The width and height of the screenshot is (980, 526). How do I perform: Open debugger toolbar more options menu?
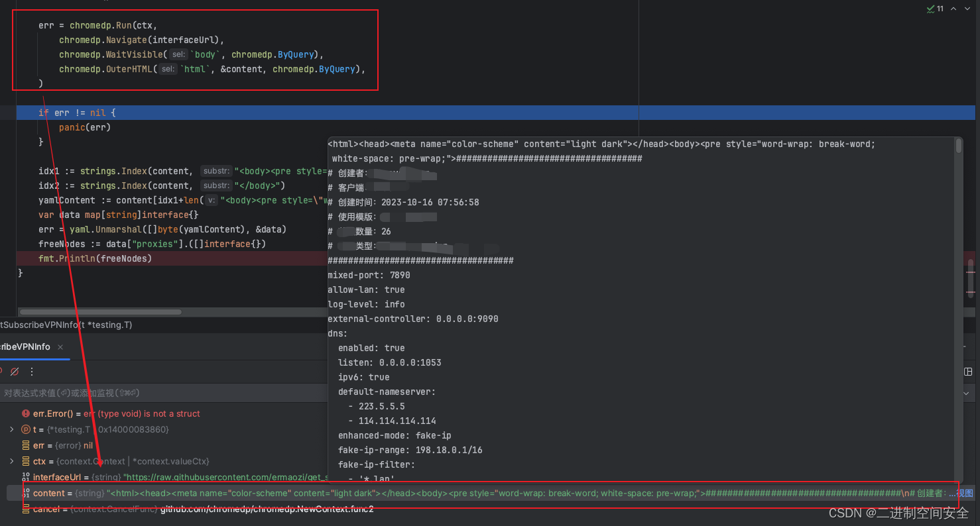[31, 372]
